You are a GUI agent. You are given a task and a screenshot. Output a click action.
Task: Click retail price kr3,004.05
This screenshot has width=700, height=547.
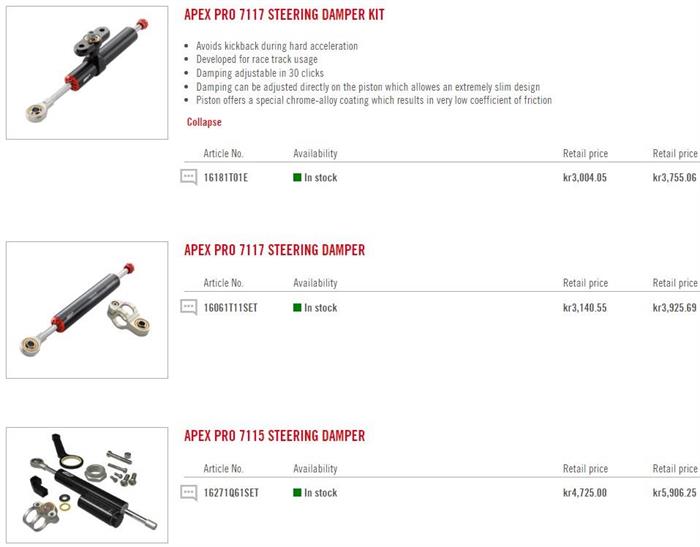(585, 177)
